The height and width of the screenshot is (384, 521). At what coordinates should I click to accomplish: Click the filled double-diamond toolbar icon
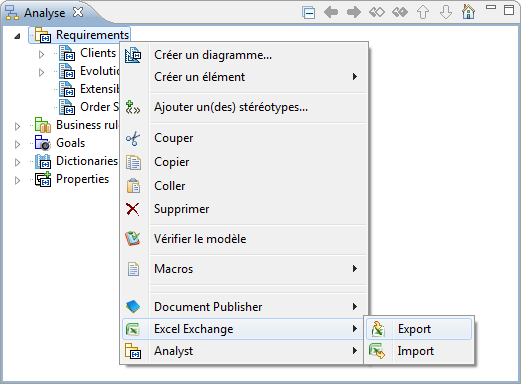tap(400, 13)
